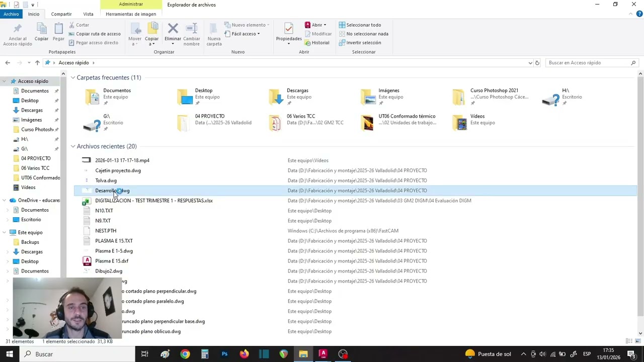This screenshot has height=362, width=644.
Task: Click No seleccionar nada in the ribbon
Action: [363, 34]
